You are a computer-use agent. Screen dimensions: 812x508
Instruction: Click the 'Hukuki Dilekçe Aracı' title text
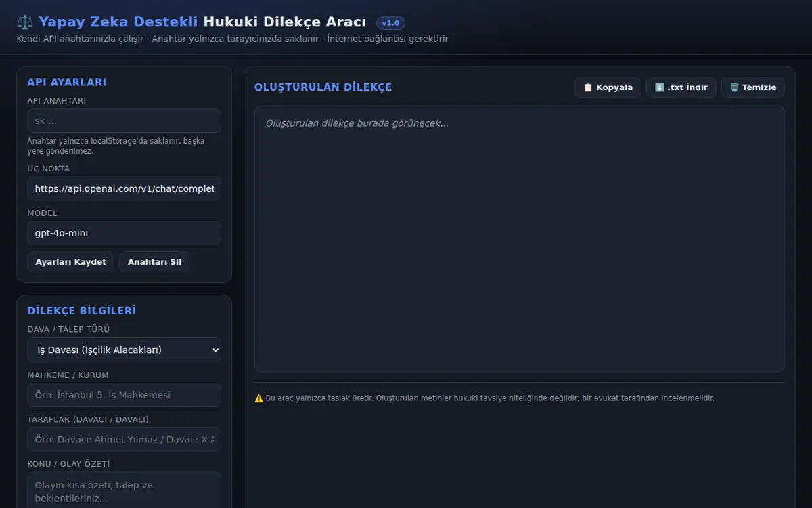(x=284, y=22)
